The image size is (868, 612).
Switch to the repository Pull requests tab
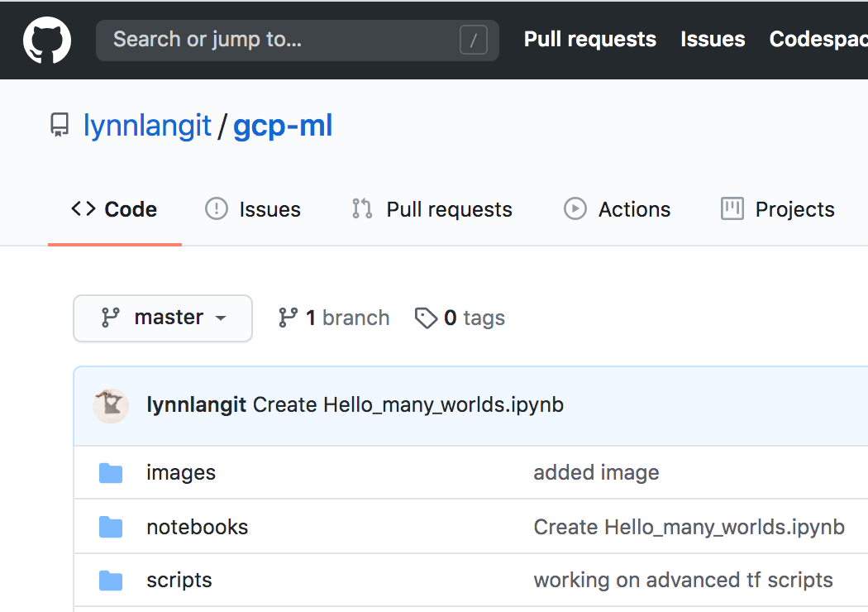coord(432,209)
